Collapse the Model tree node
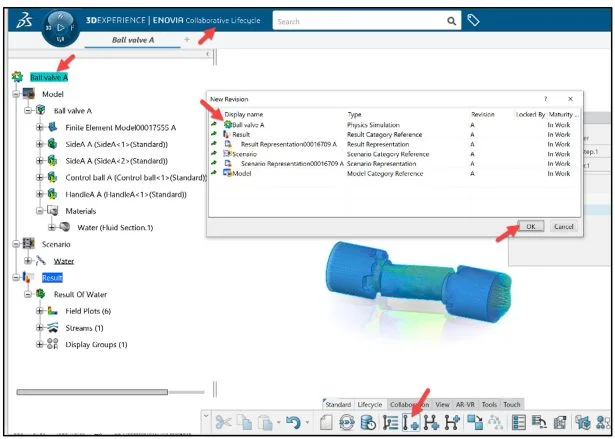Screen dimensions: 615x439 (15, 93)
